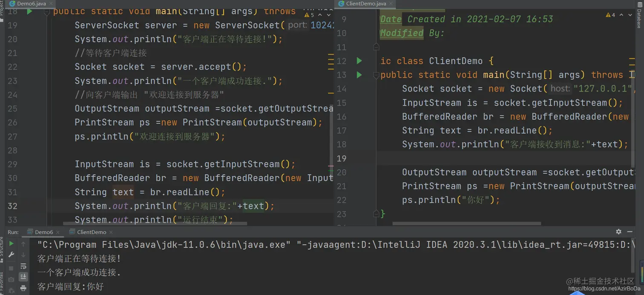
Task: Open Run panel settings gear
Action: pyautogui.click(x=618, y=232)
